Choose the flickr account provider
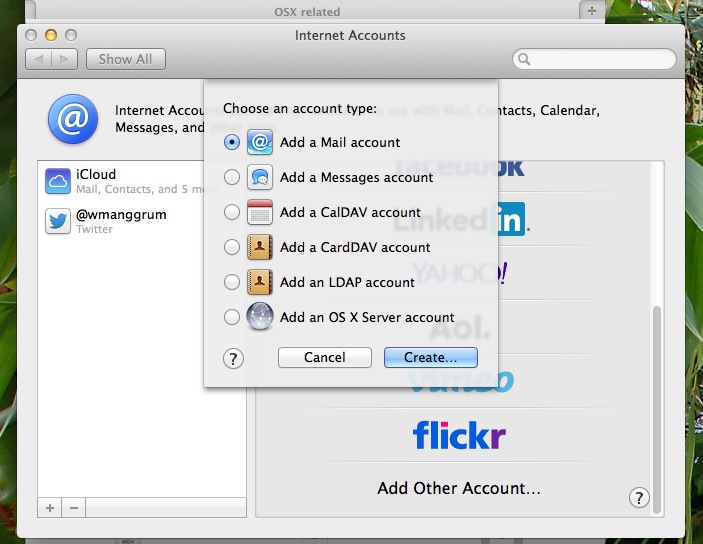 [459, 435]
